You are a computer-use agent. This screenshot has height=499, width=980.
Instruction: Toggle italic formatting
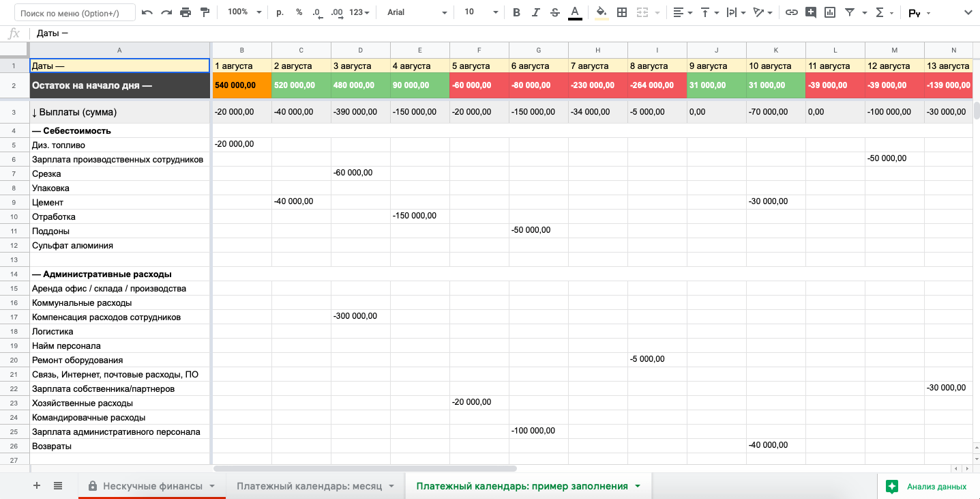(x=535, y=12)
